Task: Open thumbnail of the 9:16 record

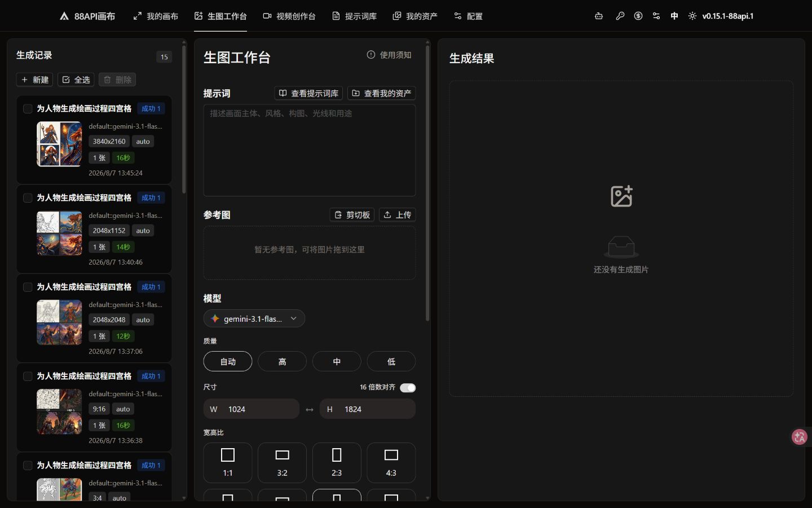Action: coord(59,411)
